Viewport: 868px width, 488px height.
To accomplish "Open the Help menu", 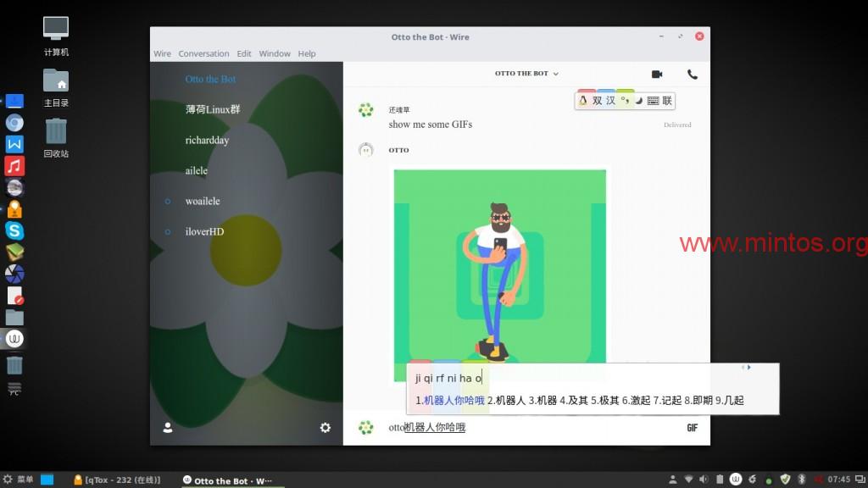I will pyautogui.click(x=307, y=53).
